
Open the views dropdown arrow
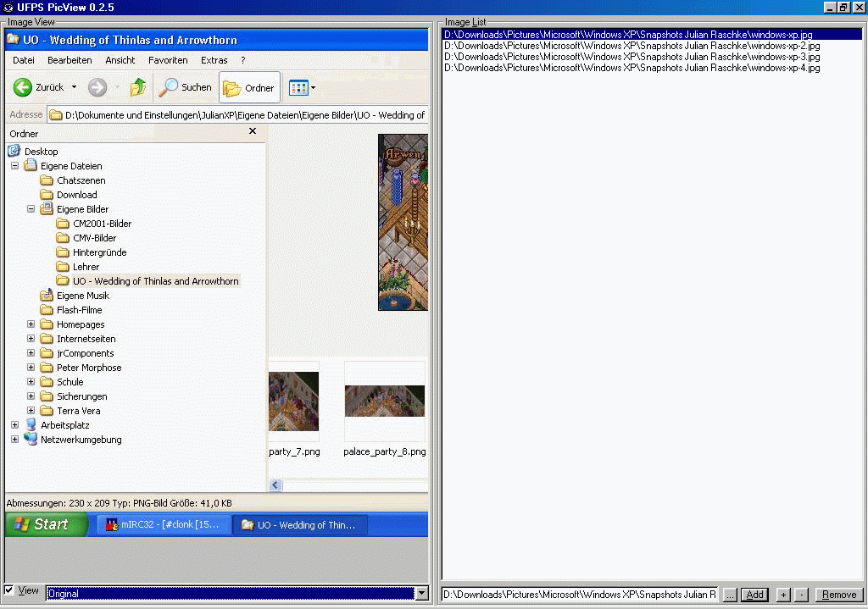pyautogui.click(x=314, y=88)
